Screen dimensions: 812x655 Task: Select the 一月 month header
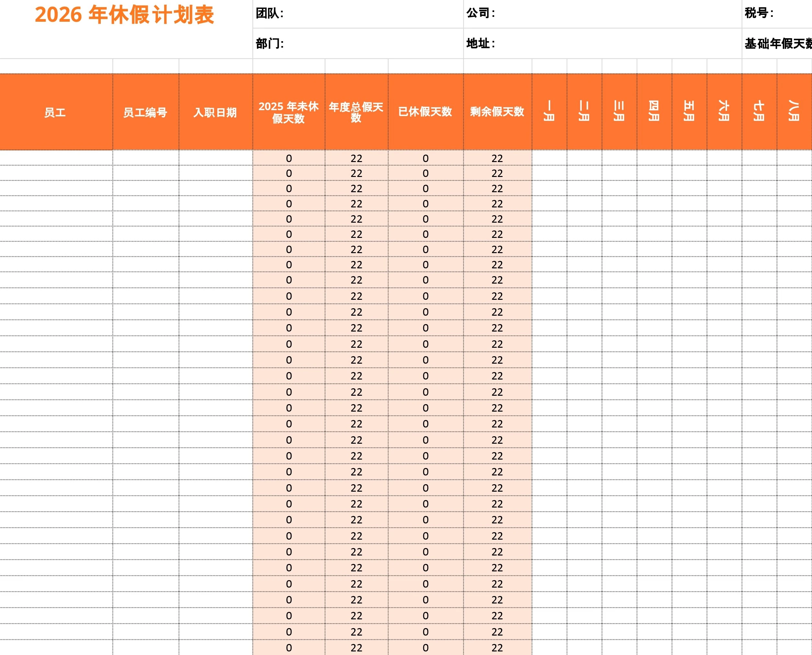coord(549,112)
